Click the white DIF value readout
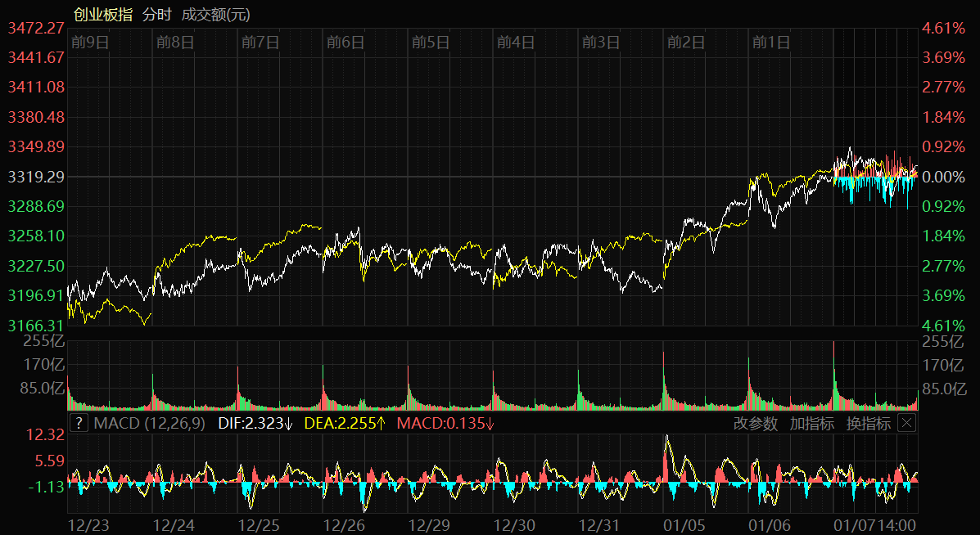Screen dimensions: 980x535 point(255,423)
